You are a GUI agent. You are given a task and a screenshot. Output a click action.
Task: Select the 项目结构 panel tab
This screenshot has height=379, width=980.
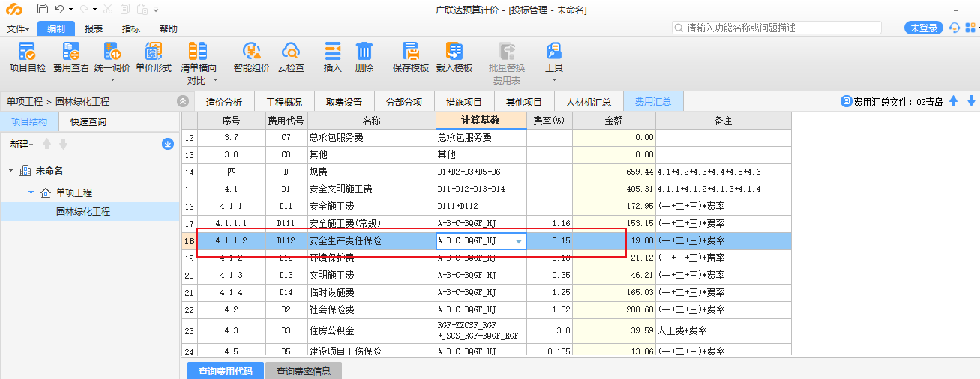tap(29, 122)
